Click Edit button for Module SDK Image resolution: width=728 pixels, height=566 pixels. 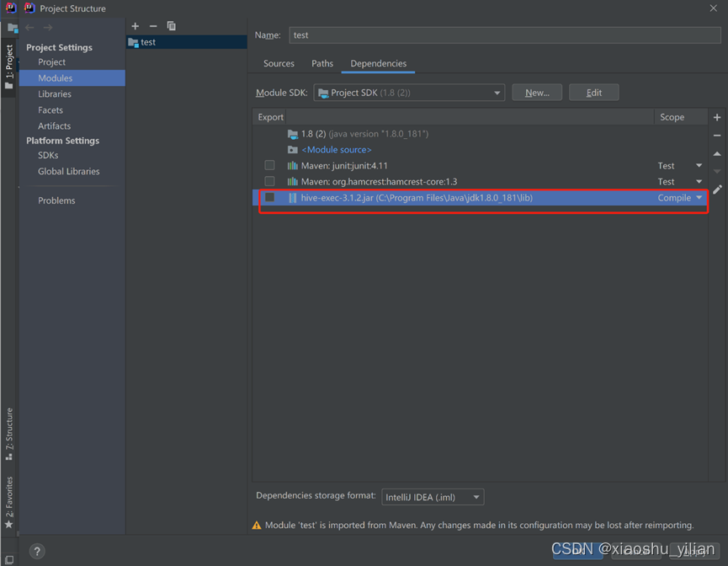coord(594,93)
